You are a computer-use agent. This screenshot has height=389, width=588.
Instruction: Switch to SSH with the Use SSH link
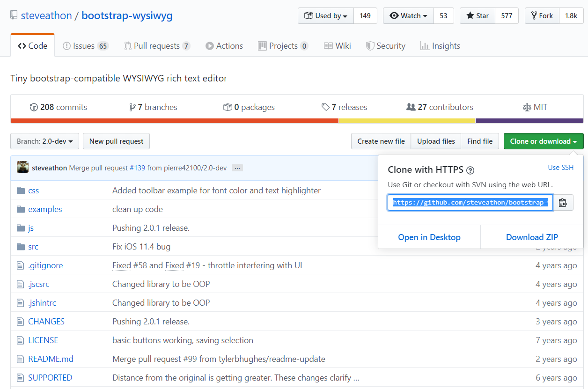click(x=560, y=167)
